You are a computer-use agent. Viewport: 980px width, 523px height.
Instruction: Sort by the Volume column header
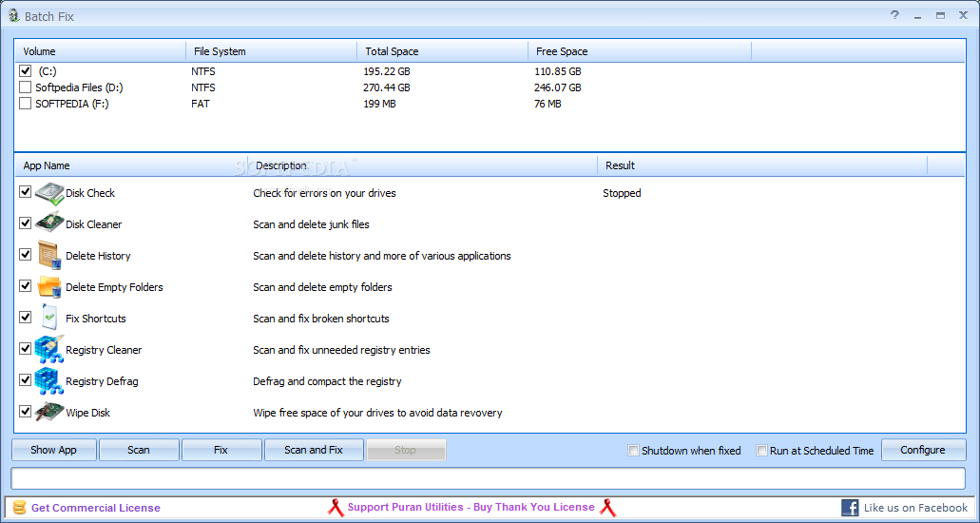(100, 51)
